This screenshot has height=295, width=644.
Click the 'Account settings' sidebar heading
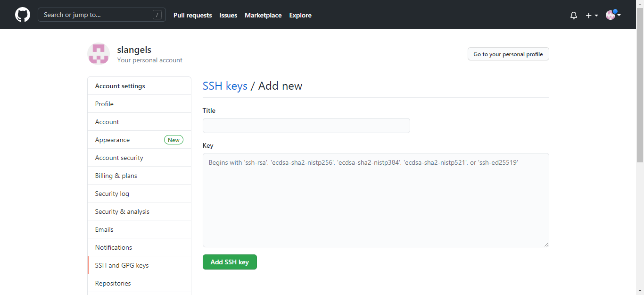120,86
